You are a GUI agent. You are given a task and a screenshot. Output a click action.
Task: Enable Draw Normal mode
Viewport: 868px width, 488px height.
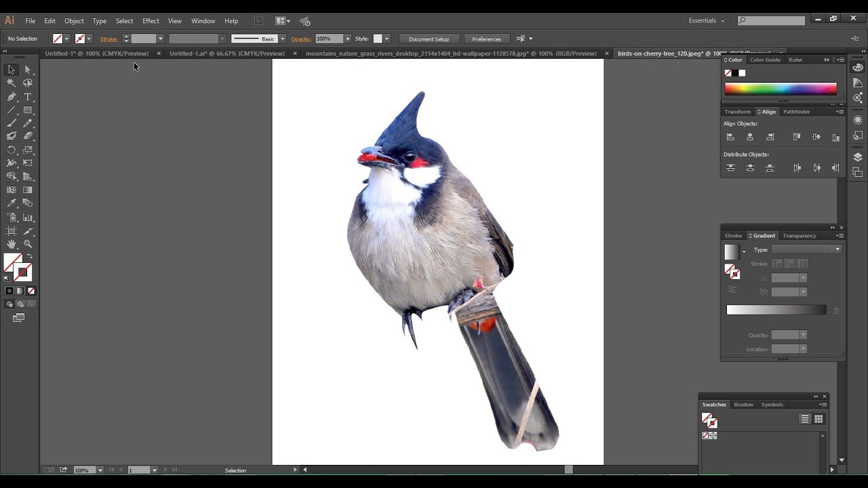coord(9,304)
